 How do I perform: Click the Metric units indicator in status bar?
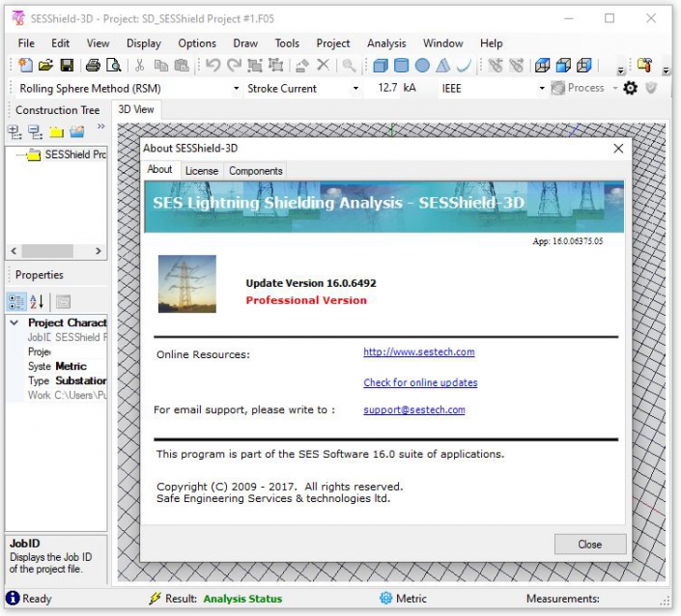pos(404,599)
